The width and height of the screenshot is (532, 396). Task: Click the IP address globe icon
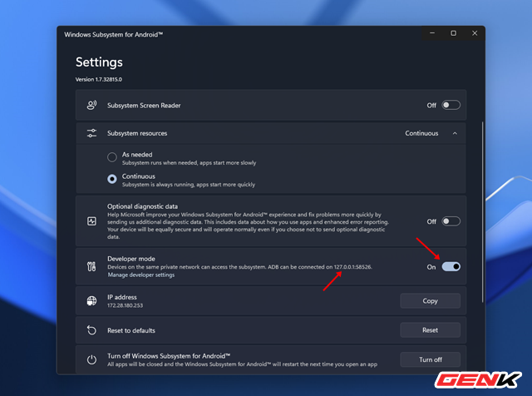(x=91, y=301)
